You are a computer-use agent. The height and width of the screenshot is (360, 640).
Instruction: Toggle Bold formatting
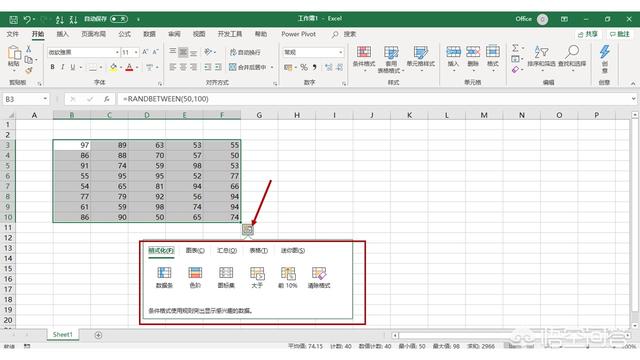pyautogui.click(x=52, y=67)
